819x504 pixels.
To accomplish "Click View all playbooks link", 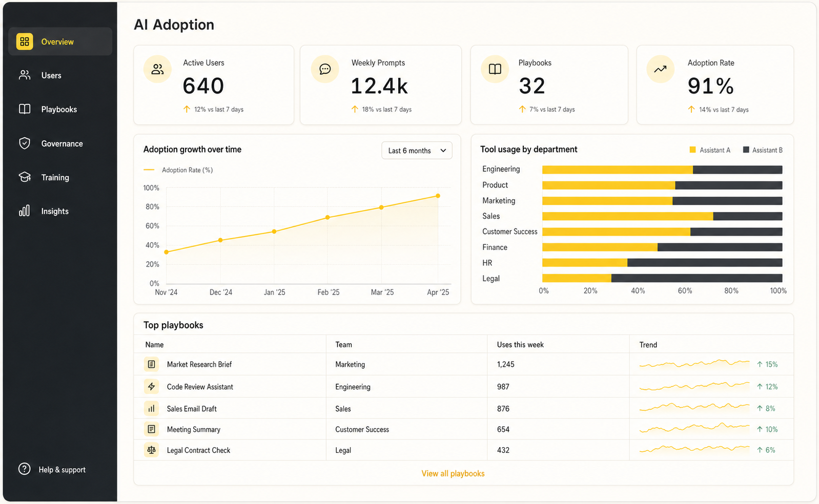I will point(453,473).
